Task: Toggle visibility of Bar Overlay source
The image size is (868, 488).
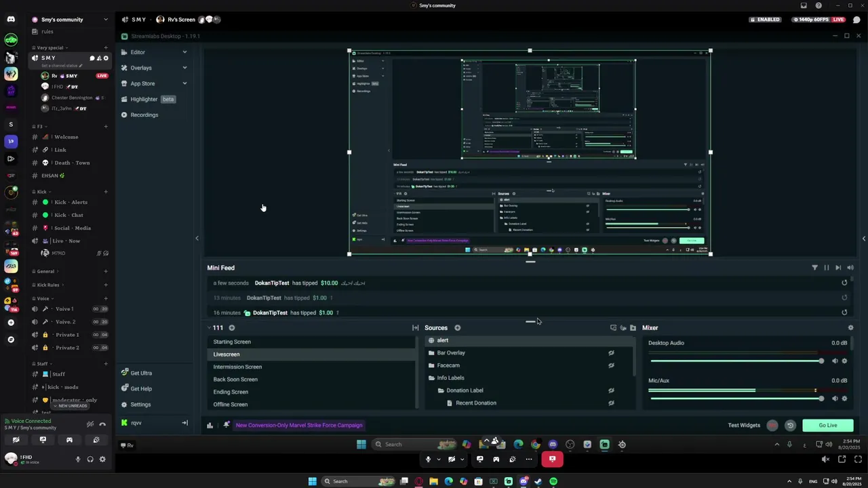Action: coord(611,353)
